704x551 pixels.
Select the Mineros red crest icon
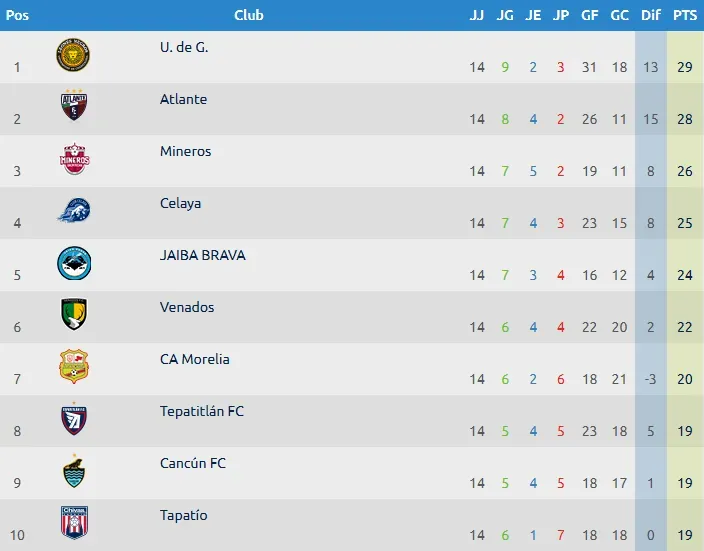[x=75, y=159]
